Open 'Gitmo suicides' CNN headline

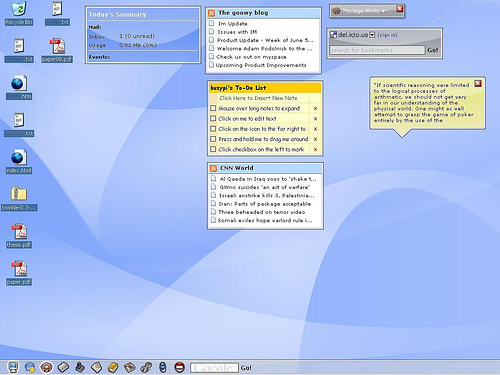pyautogui.click(x=265, y=187)
